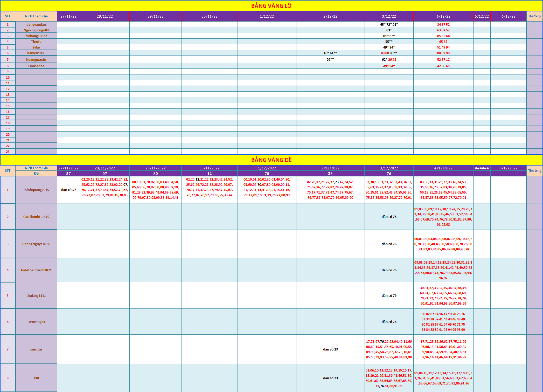Select the cell '55**'
Screen dimensions: 543x392
(x=389, y=42)
